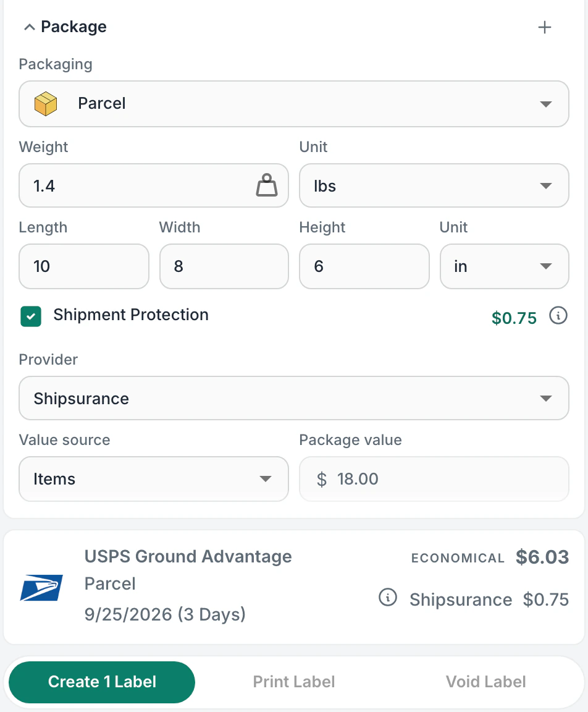Click the Print Label button
Viewport: 588px width, 712px height.
(294, 682)
